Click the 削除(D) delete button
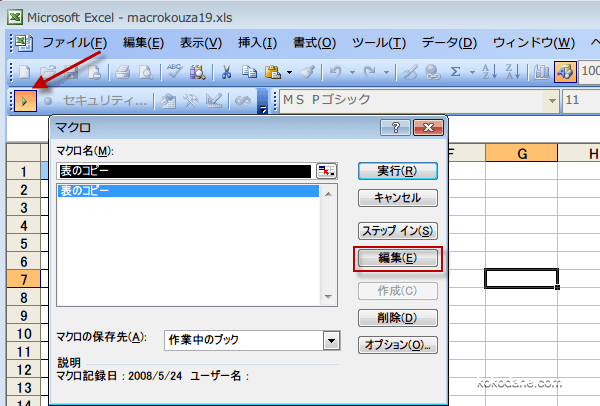The image size is (600, 406). click(398, 318)
